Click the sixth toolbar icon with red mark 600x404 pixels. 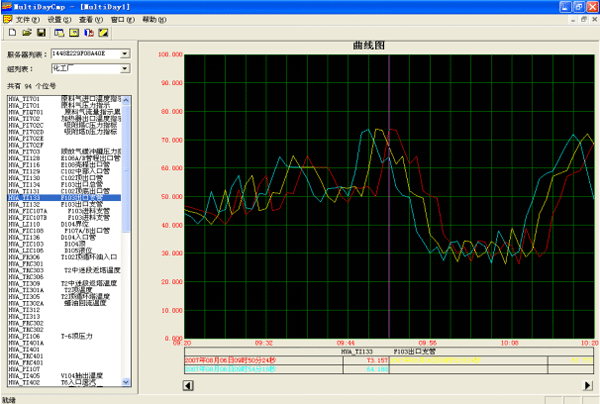87,33
